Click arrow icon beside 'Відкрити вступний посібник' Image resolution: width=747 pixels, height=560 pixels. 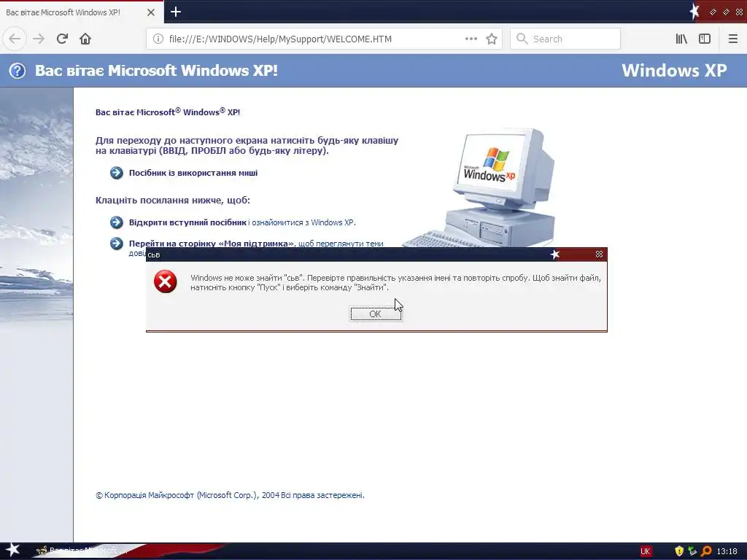pos(116,222)
